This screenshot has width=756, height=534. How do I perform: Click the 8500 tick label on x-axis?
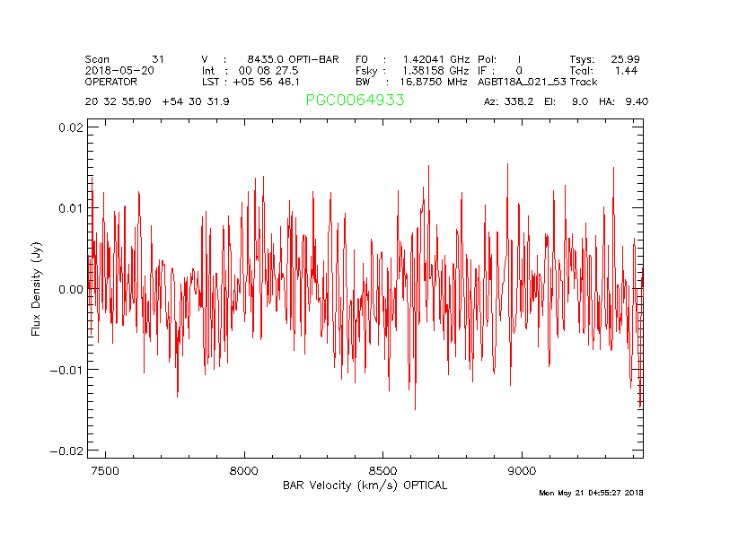click(x=382, y=470)
